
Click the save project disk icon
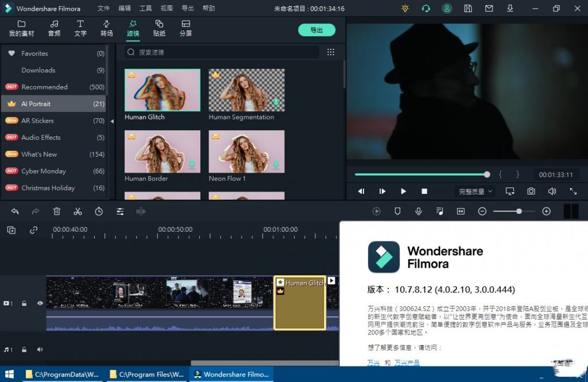467,8
